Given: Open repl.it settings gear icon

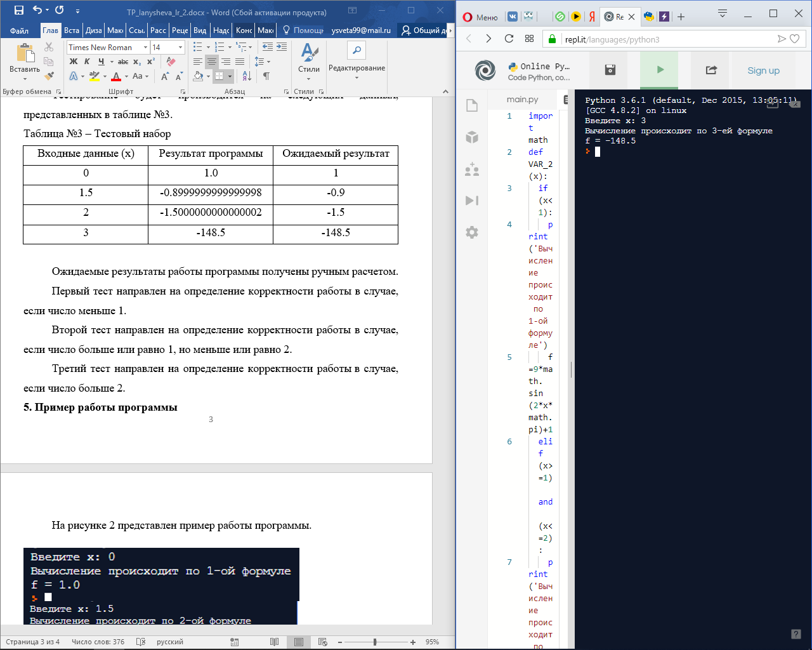Looking at the screenshot, I should (x=472, y=232).
